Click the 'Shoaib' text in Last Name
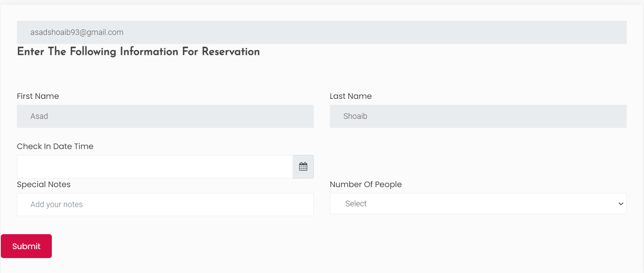 click(x=355, y=116)
